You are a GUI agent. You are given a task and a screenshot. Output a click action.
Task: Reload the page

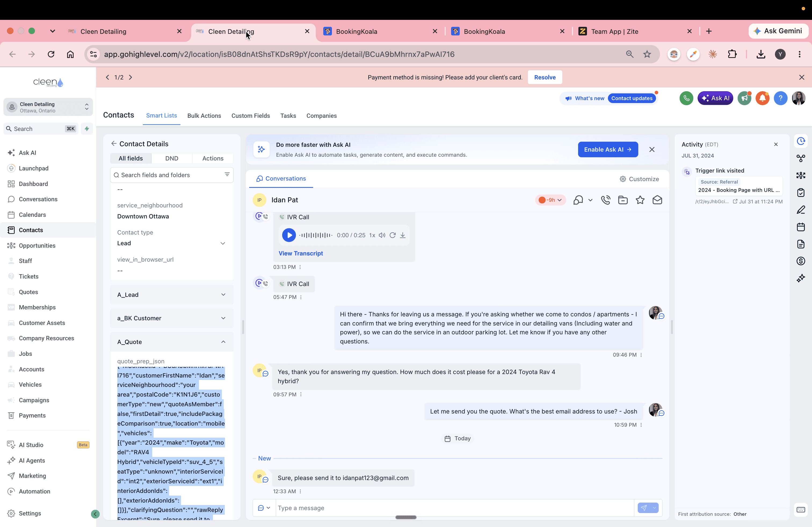click(51, 54)
